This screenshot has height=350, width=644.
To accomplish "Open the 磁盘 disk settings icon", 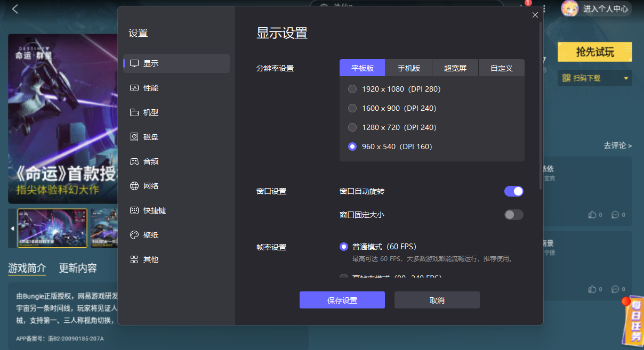I will (134, 137).
